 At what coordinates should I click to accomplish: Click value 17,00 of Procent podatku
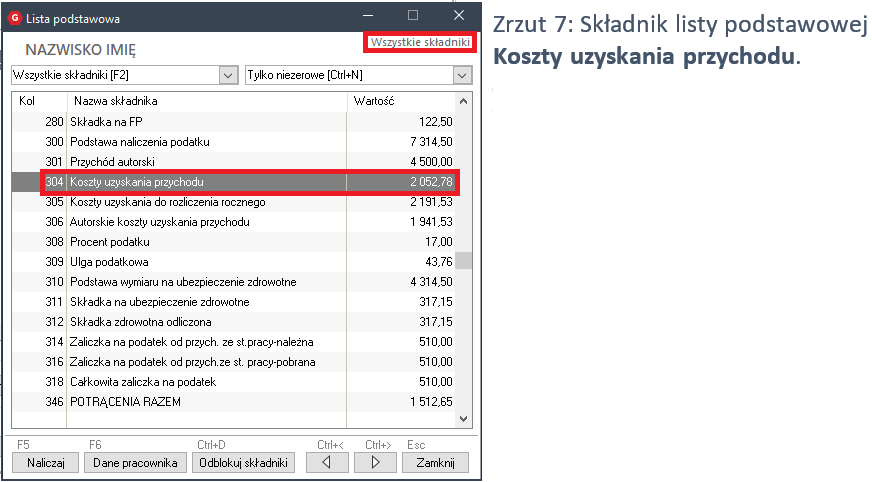click(439, 242)
